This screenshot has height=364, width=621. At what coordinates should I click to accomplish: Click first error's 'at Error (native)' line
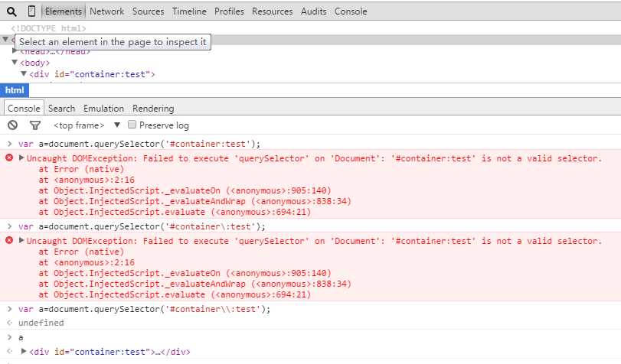tap(81, 169)
